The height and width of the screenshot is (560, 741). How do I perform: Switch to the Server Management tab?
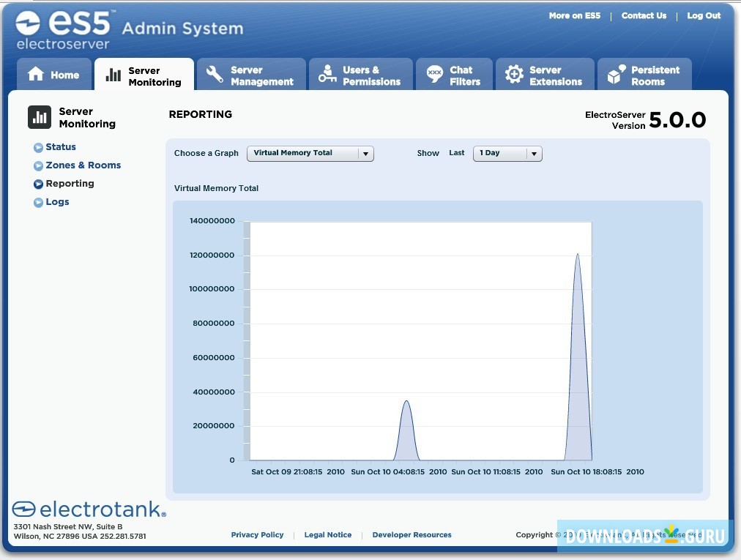click(x=261, y=76)
